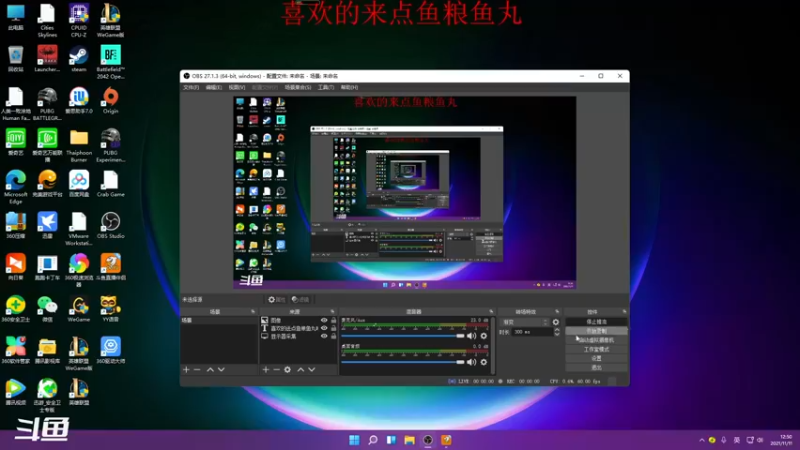800x450 pixels.
Task: Adjust the Mic/Aux volume slider
Action: point(403,336)
